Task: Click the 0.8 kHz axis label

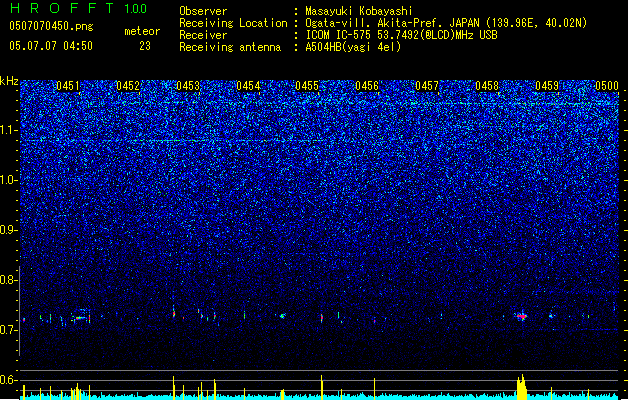Action: click(x=9, y=280)
